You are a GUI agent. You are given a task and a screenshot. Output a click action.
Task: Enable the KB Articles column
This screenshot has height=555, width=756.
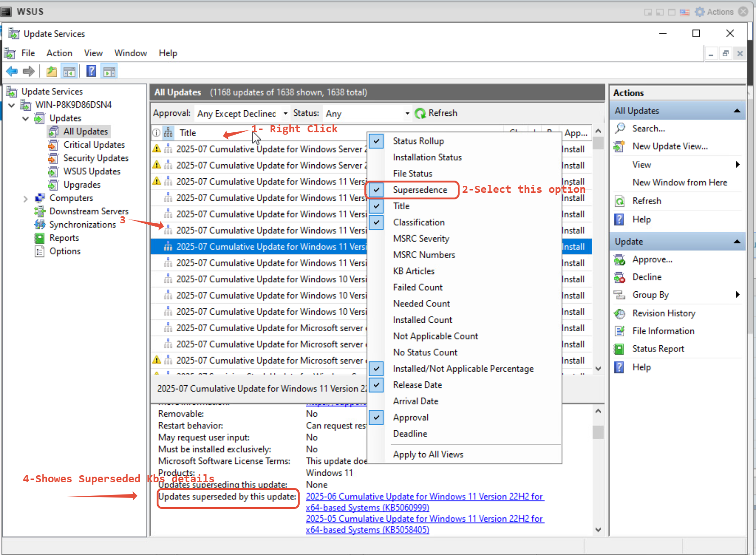414,271
